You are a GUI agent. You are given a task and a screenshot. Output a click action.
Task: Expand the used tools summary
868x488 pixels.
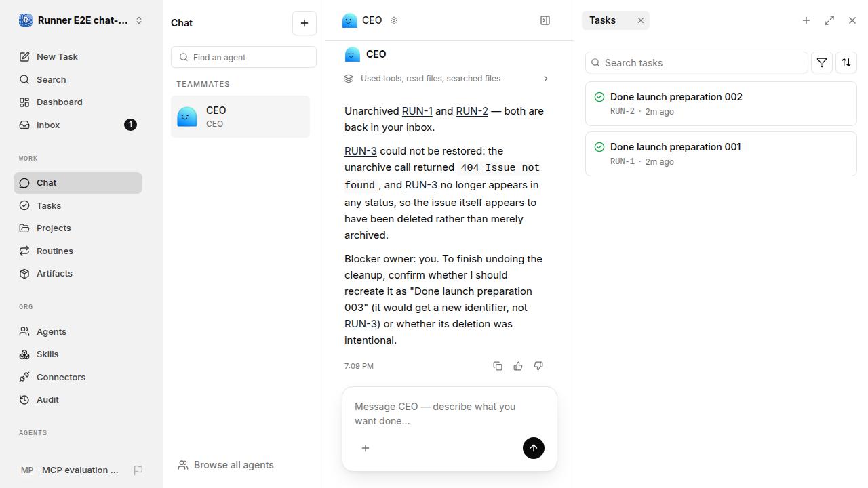[x=447, y=79]
